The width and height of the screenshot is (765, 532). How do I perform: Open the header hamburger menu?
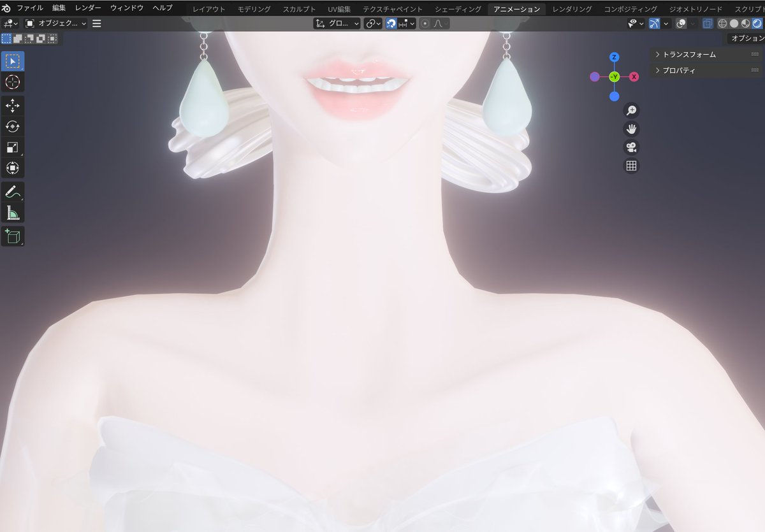[x=97, y=24]
